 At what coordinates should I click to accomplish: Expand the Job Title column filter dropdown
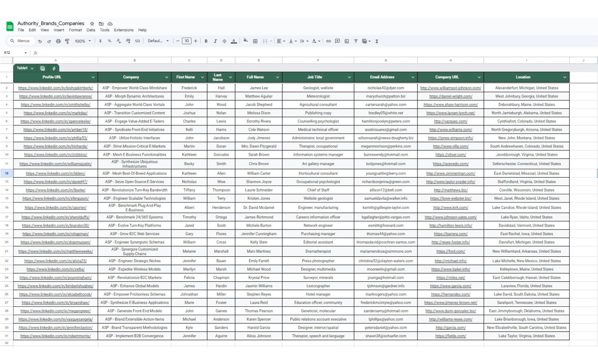(349, 77)
